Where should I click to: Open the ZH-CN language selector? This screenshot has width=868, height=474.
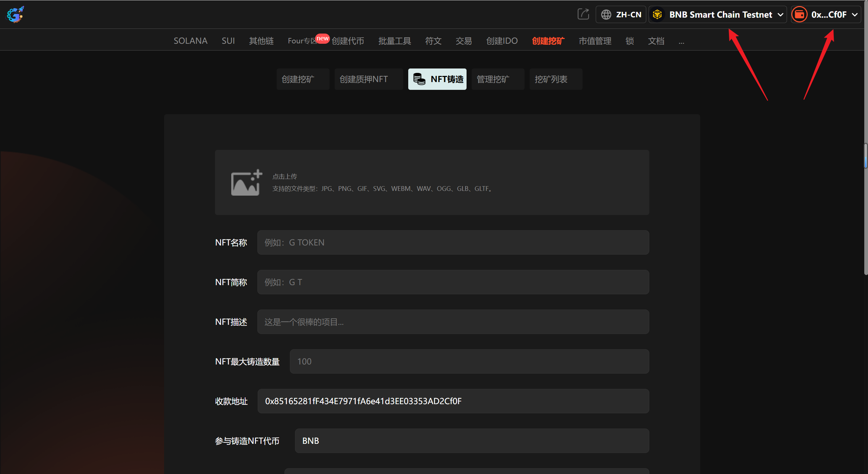[628, 15]
